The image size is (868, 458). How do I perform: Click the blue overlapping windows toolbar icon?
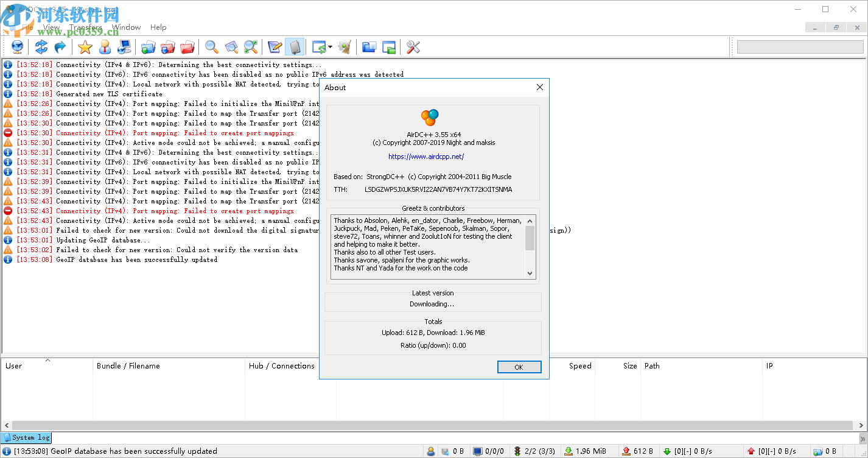pyautogui.click(x=369, y=47)
